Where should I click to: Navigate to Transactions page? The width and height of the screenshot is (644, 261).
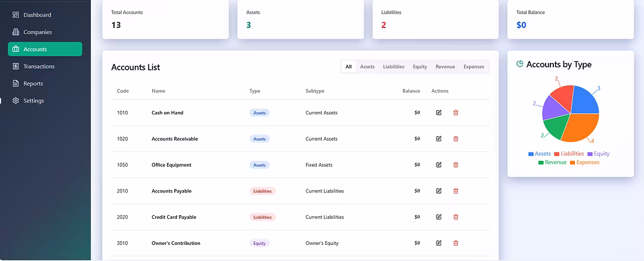click(x=39, y=67)
